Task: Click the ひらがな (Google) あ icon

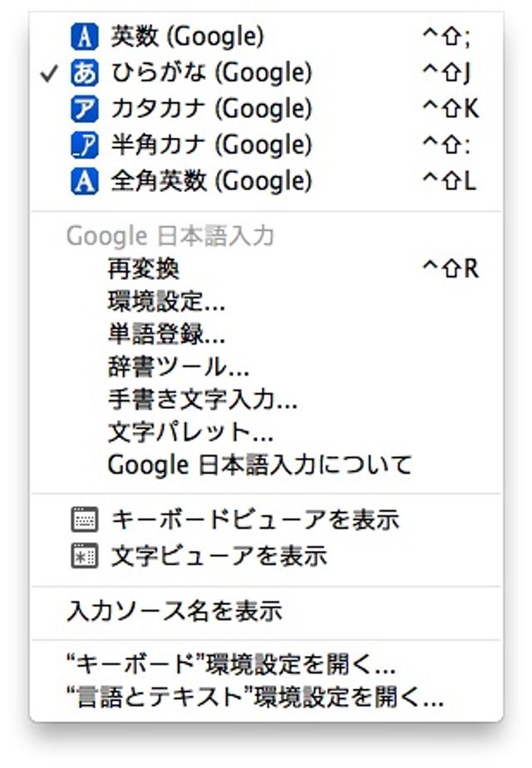Action: point(84,73)
